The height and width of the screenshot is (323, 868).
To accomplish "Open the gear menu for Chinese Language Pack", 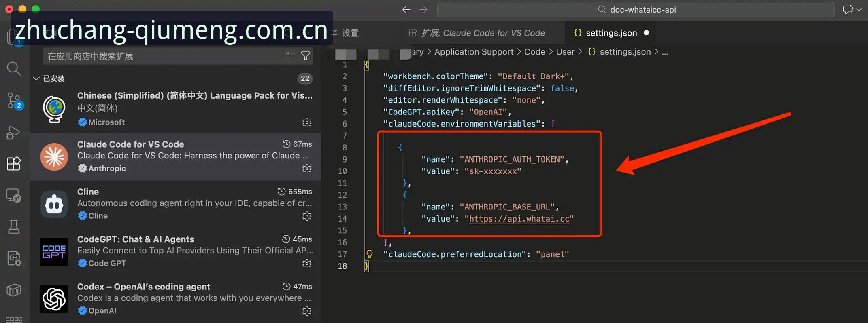I will coord(307,122).
